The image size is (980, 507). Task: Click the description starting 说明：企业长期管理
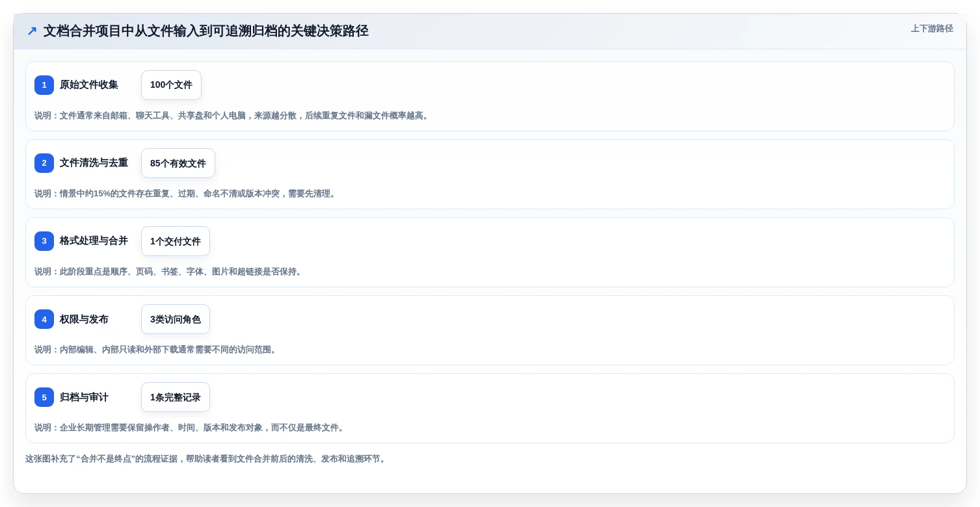191,428
